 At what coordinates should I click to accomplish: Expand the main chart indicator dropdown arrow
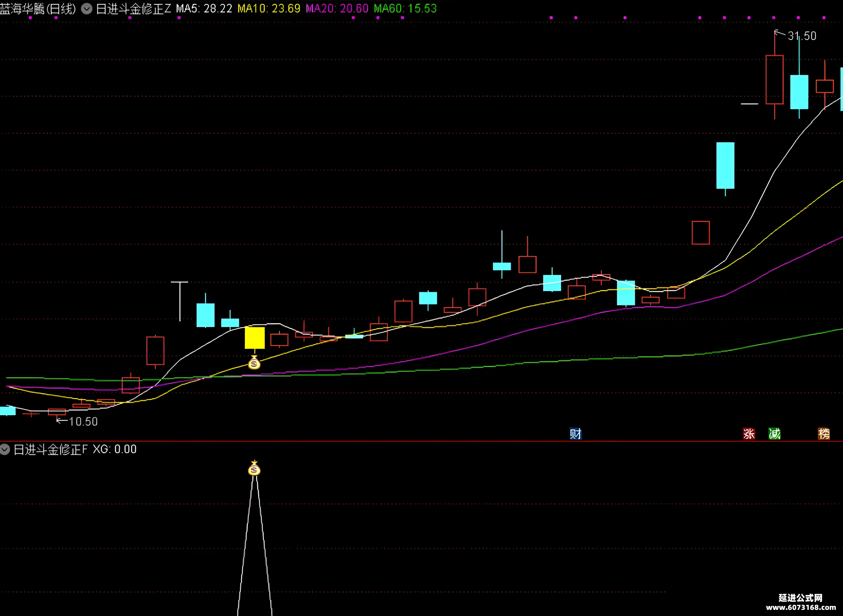[x=87, y=8]
